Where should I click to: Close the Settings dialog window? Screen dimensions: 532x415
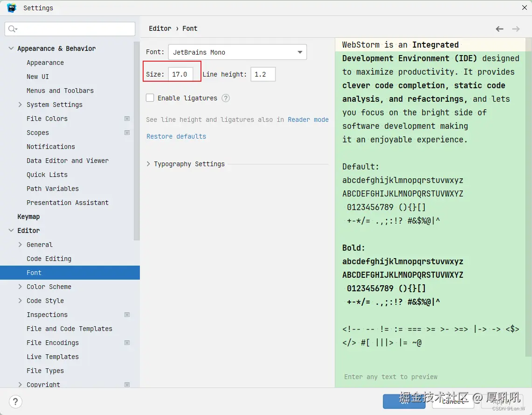pyautogui.click(x=524, y=7)
